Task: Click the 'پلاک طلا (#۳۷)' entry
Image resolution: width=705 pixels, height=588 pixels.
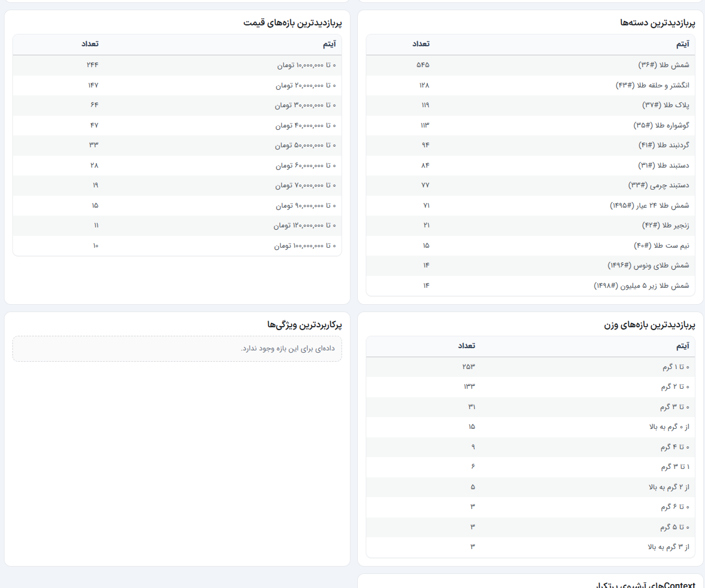Action: click(x=531, y=105)
